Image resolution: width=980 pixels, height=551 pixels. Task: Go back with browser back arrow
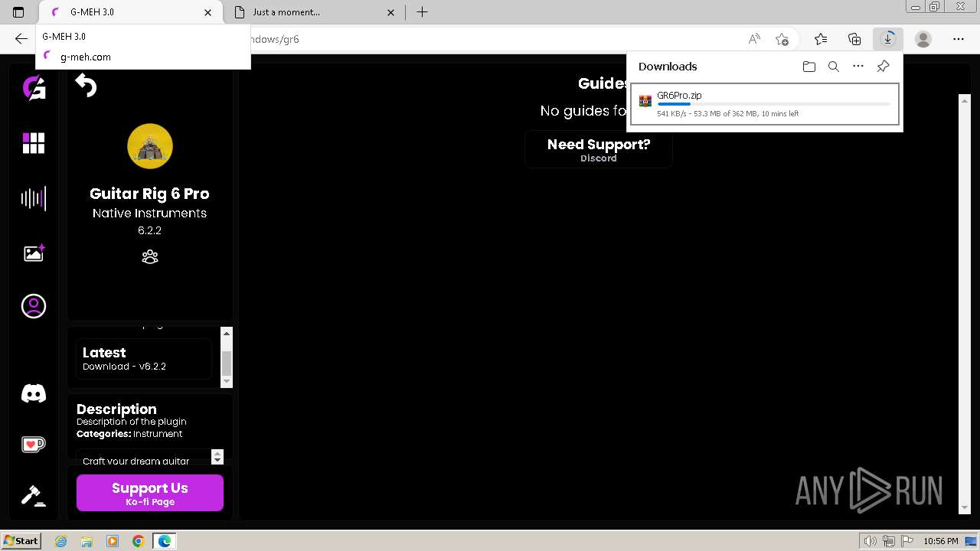pos(21,39)
